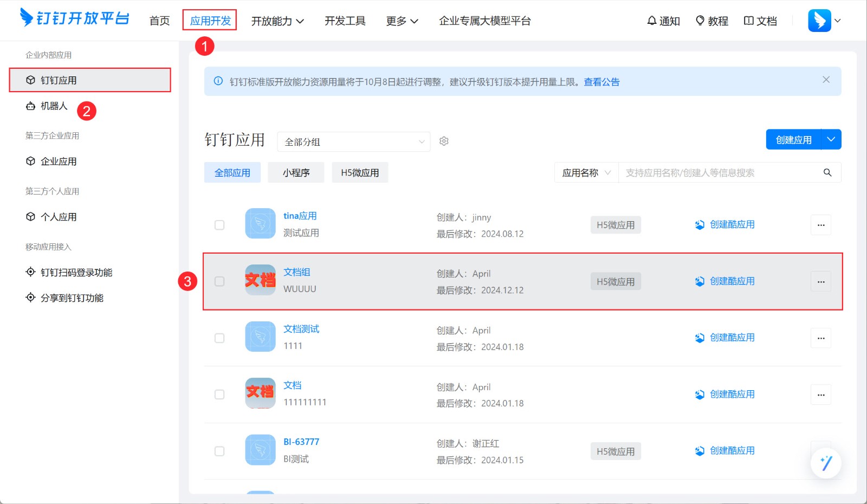Tick the checkbox for 文档测试
Screen dimensions: 867x504
(219, 338)
